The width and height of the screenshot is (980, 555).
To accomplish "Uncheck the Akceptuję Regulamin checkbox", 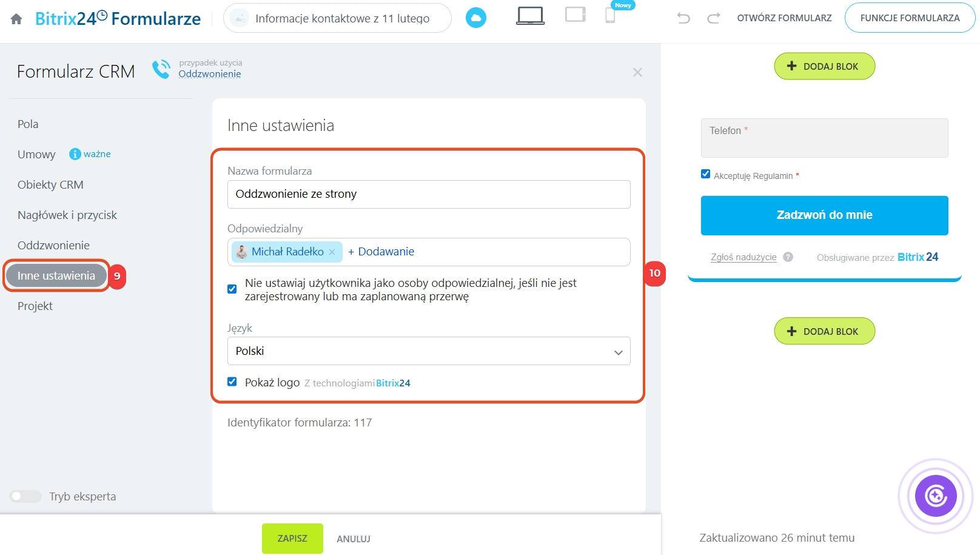I will pyautogui.click(x=705, y=174).
